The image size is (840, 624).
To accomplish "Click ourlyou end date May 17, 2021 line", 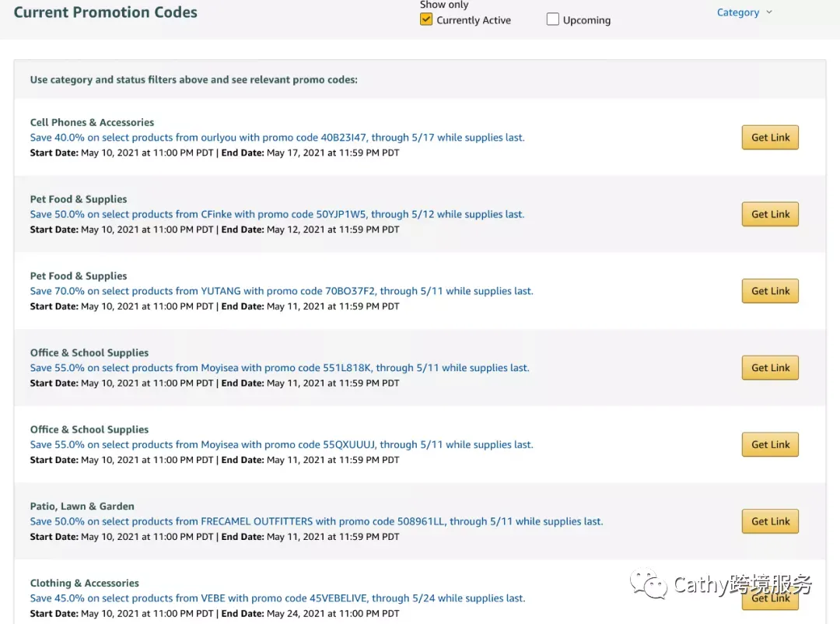I will coord(215,152).
